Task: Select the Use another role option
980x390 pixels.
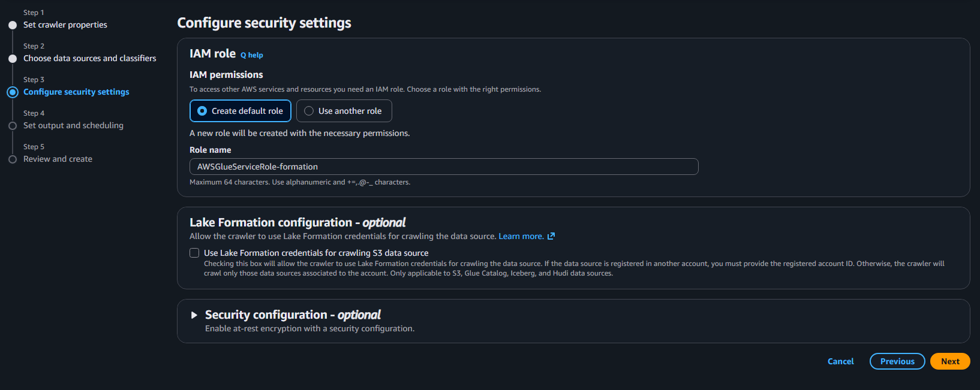Action: pyautogui.click(x=344, y=111)
